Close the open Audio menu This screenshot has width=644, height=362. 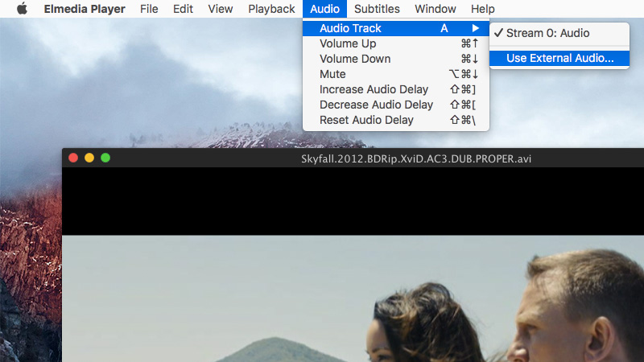click(324, 9)
